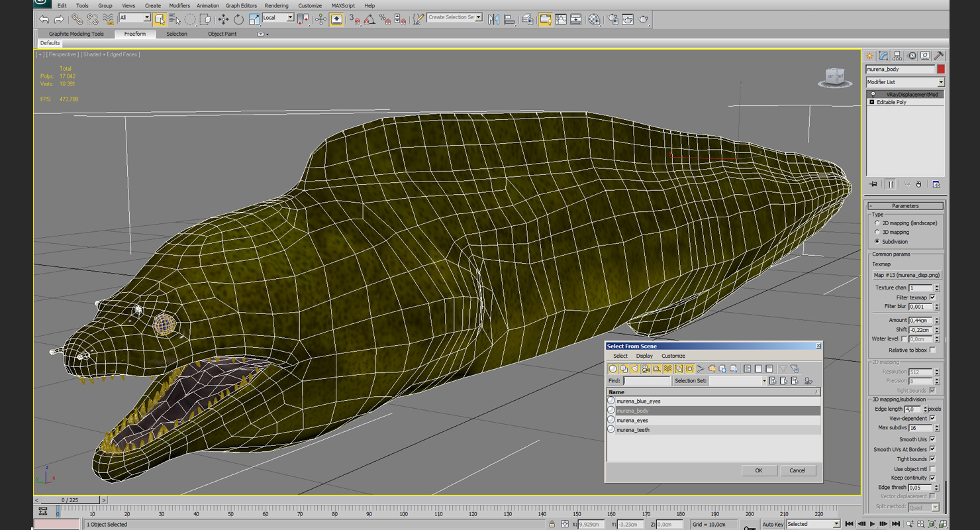The width and height of the screenshot is (980, 530).
Task: Open Display menu in Select From Scene
Action: (x=644, y=356)
